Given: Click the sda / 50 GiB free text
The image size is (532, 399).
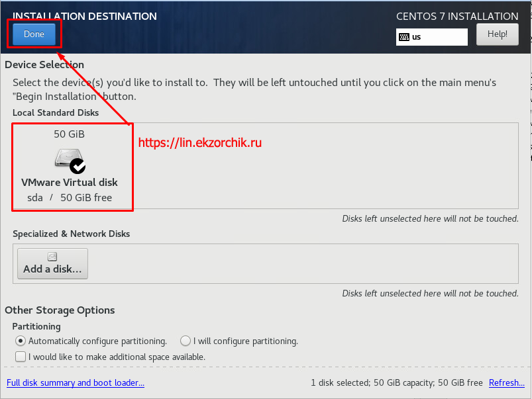Looking at the screenshot, I should click(70, 197).
